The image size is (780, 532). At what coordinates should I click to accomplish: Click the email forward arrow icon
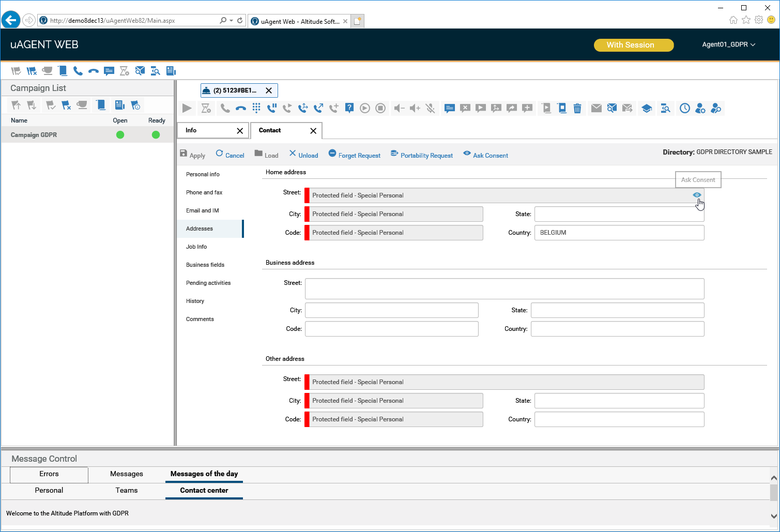[x=628, y=108]
